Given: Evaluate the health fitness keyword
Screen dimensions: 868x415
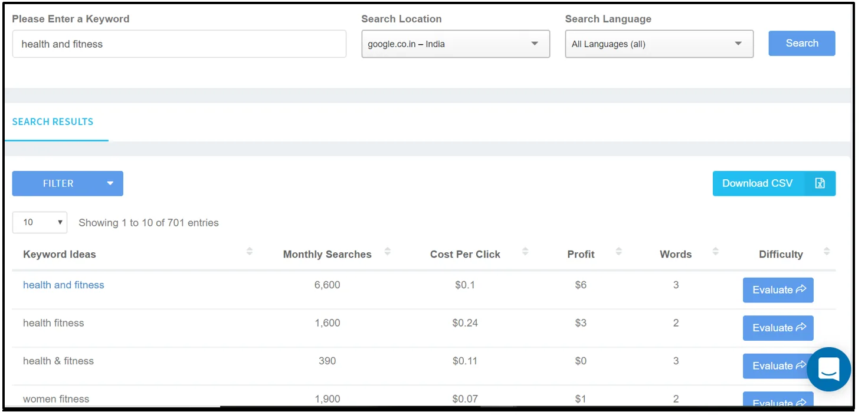Looking at the screenshot, I should click(x=778, y=328).
